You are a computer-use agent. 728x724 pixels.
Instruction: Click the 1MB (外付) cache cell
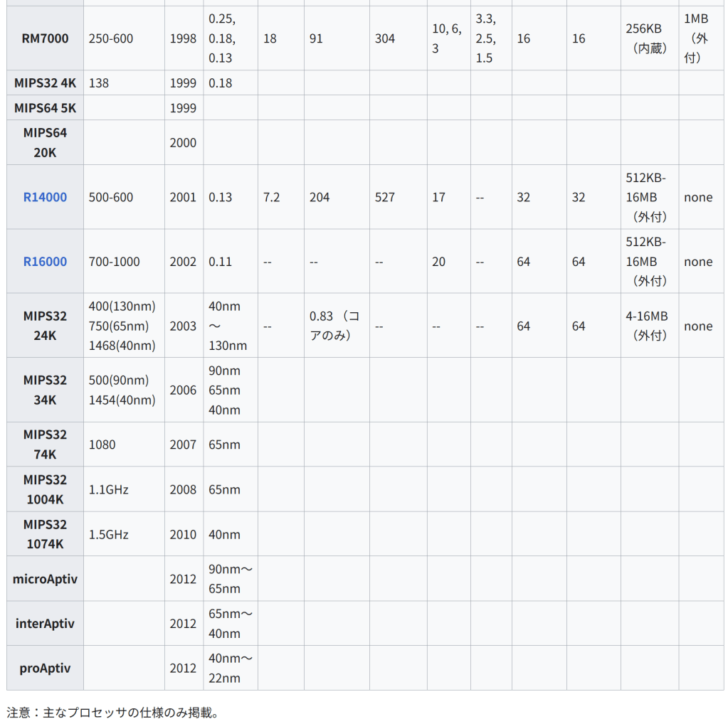coord(696,38)
